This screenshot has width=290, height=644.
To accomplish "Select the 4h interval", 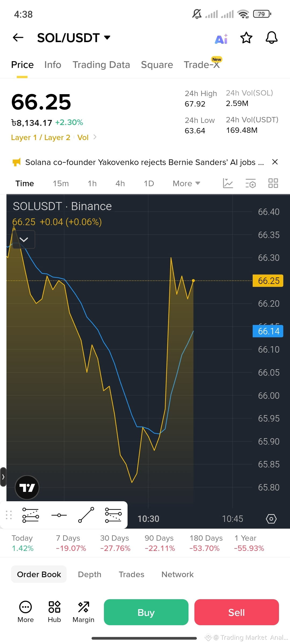I will coord(120,184).
